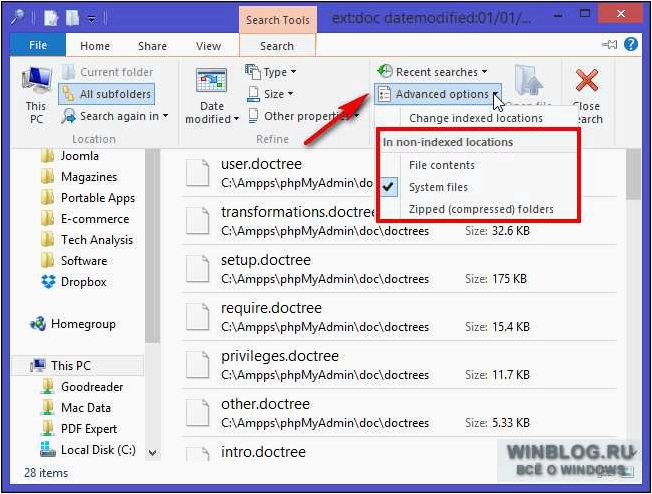
Task: Expand the Size filter dropdown
Action: (270, 94)
